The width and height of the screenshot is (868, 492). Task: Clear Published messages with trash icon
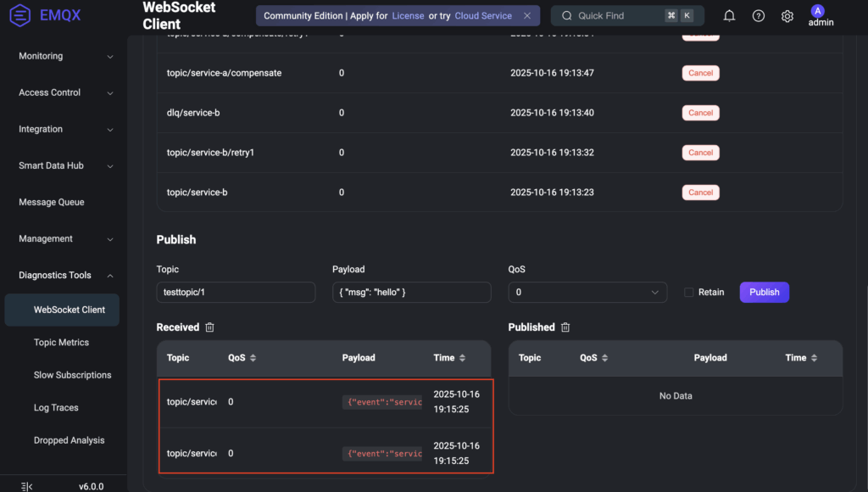click(565, 327)
